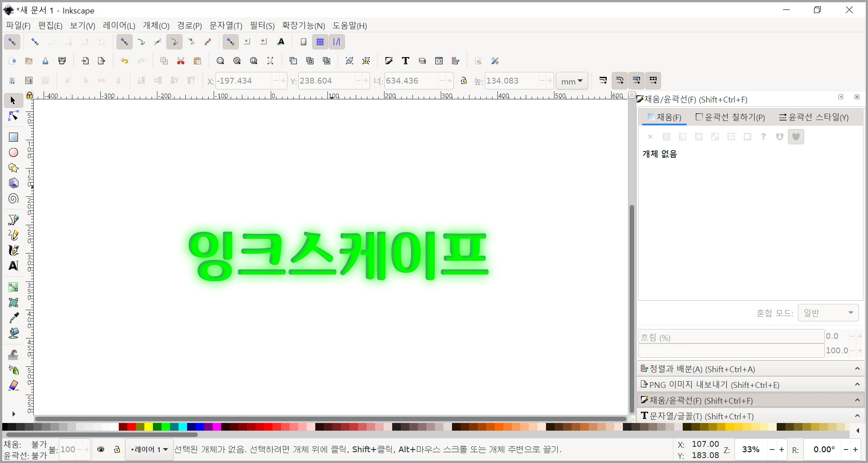Select the Star and polygon tool

13,168
